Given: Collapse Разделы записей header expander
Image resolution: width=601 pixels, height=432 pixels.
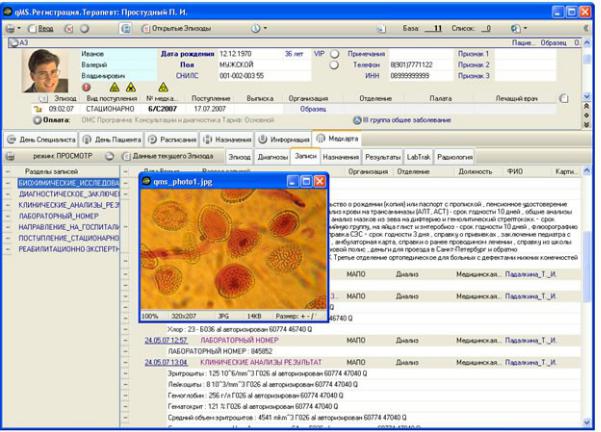Looking at the screenshot, I should coord(8,172).
